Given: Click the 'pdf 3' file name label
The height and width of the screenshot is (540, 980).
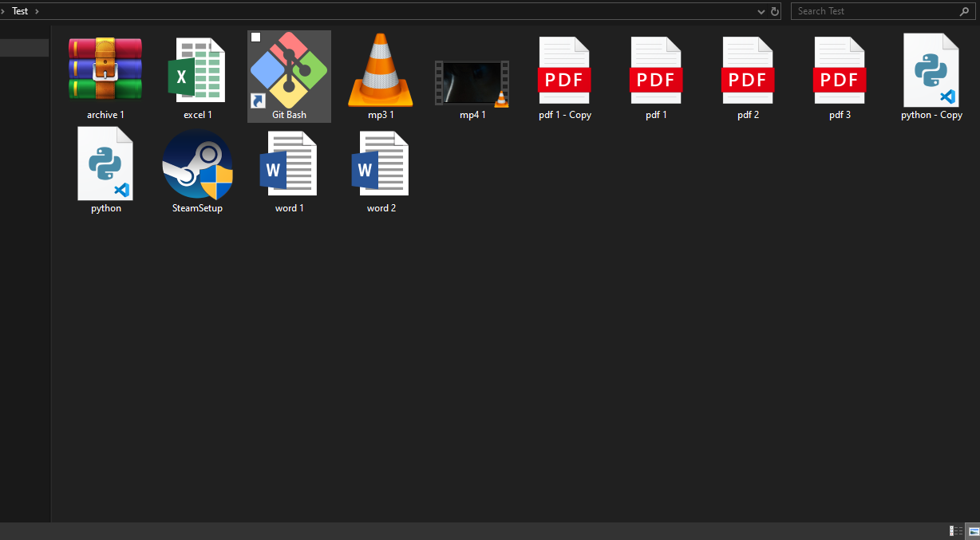Looking at the screenshot, I should [x=840, y=115].
